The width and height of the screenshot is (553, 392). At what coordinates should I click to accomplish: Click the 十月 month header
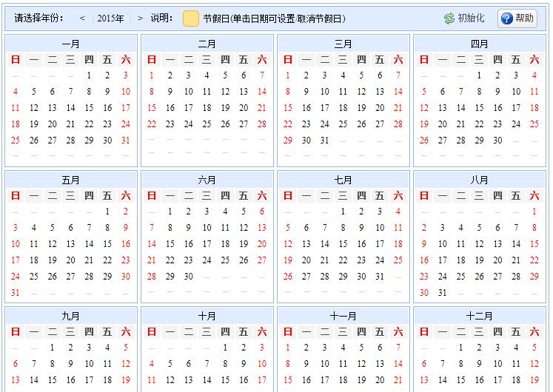point(207,317)
